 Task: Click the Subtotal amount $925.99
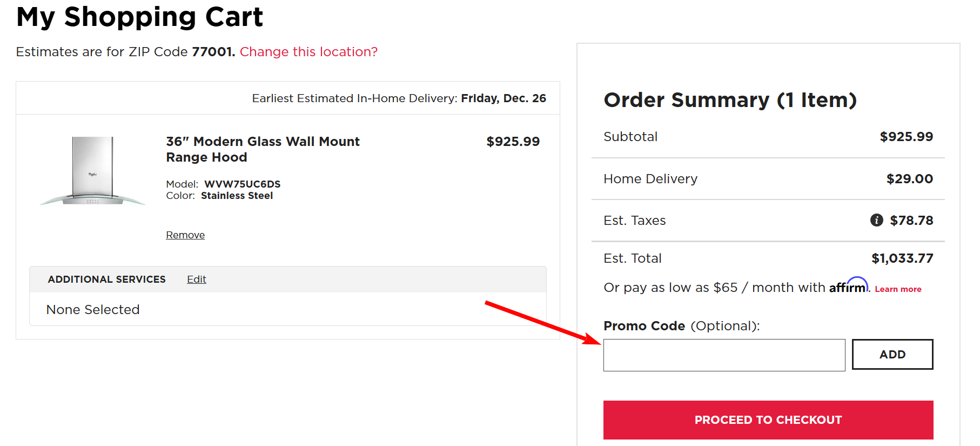click(x=907, y=136)
